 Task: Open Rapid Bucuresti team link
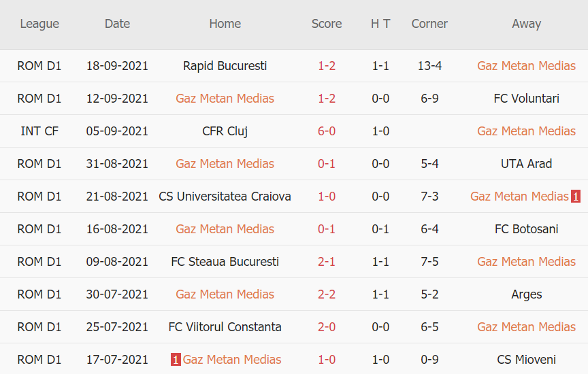pyautogui.click(x=225, y=66)
